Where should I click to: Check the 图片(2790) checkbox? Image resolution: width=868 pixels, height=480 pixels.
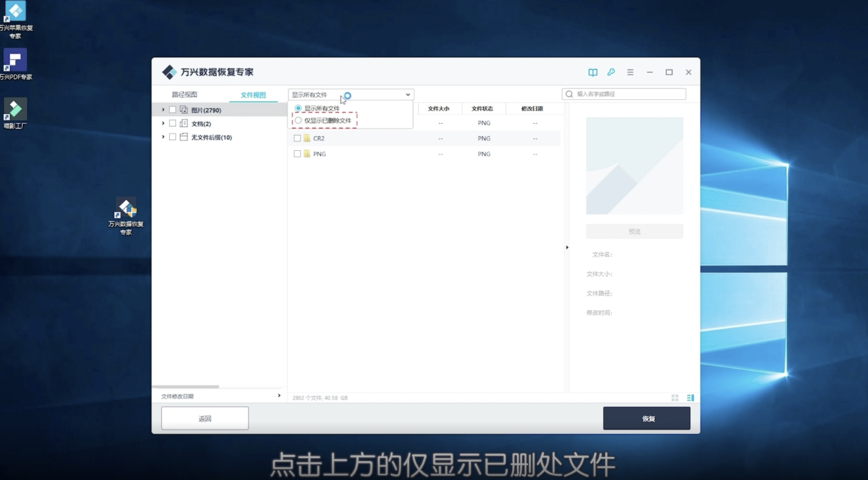pyautogui.click(x=173, y=110)
